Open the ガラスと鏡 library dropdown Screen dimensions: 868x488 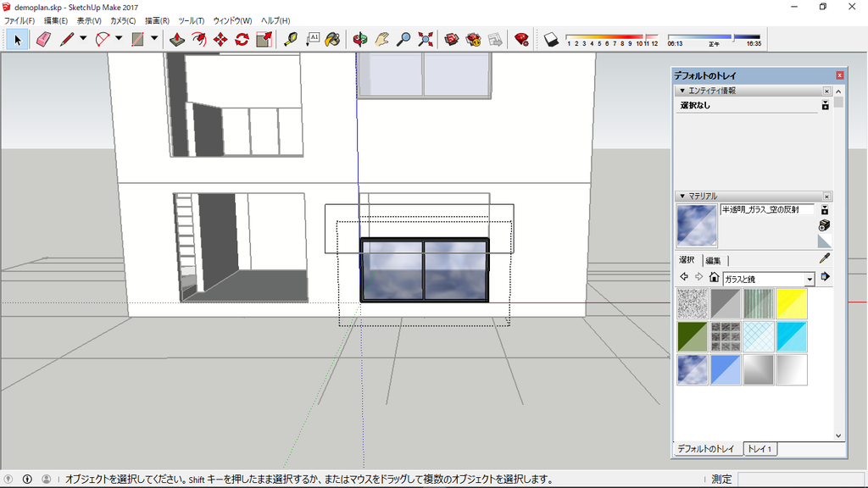coord(810,280)
